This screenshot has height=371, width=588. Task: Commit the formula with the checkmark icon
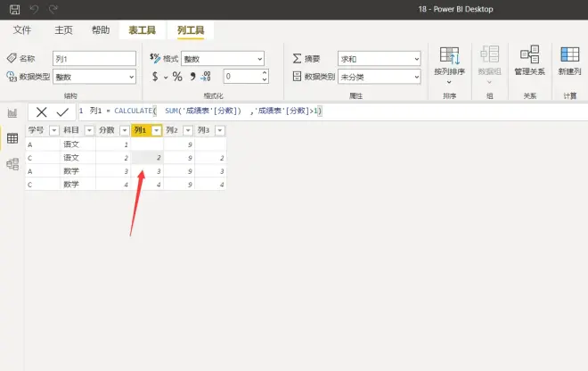click(x=61, y=112)
